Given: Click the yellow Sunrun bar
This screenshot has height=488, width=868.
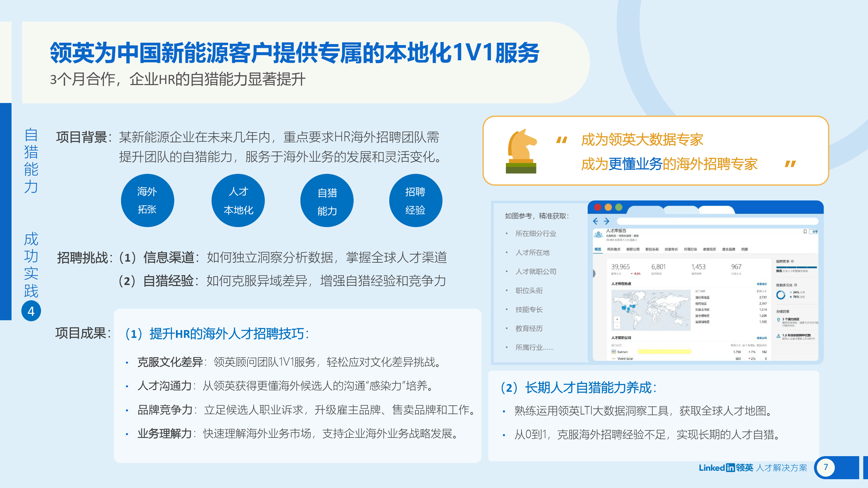Looking at the screenshot, I should pyautogui.click(x=665, y=351).
